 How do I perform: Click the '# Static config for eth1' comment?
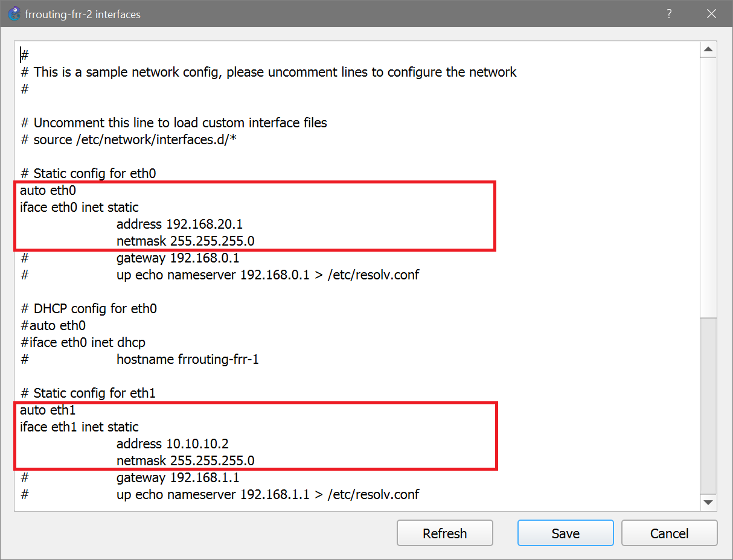point(88,393)
